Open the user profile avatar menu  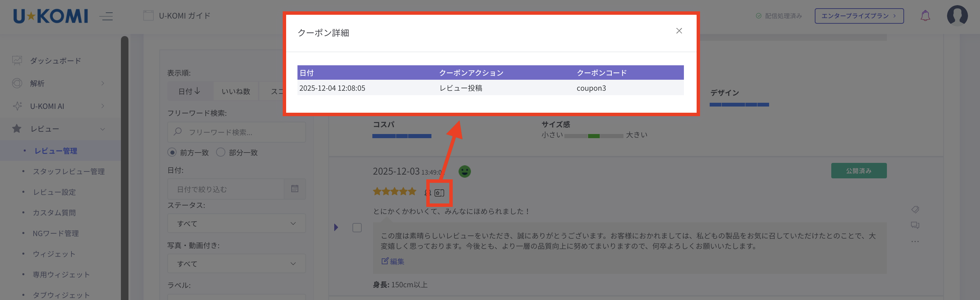click(x=957, y=15)
